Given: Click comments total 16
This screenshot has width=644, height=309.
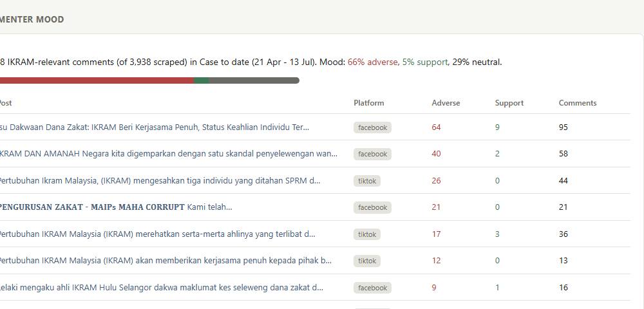Looking at the screenshot, I should (563, 288).
